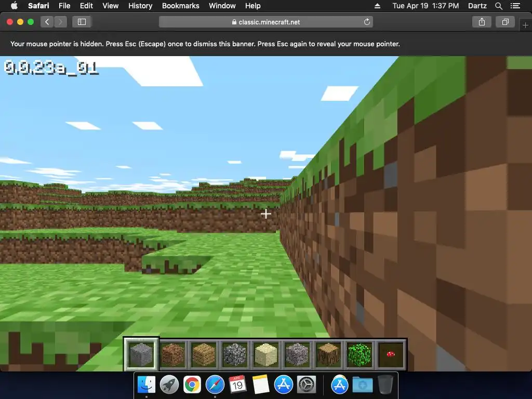532x399 pixels.
Task: Open Finder from the Dock
Action: pyautogui.click(x=147, y=385)
